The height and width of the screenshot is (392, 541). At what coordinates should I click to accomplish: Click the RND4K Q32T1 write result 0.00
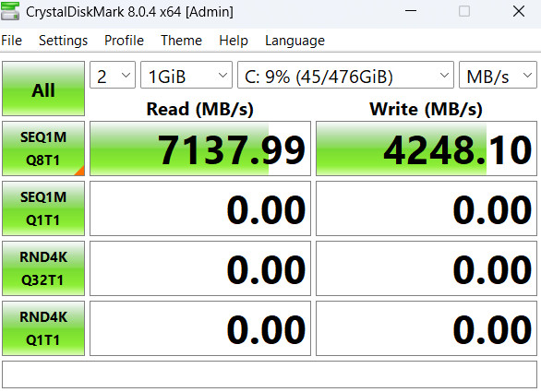(427, 268)
